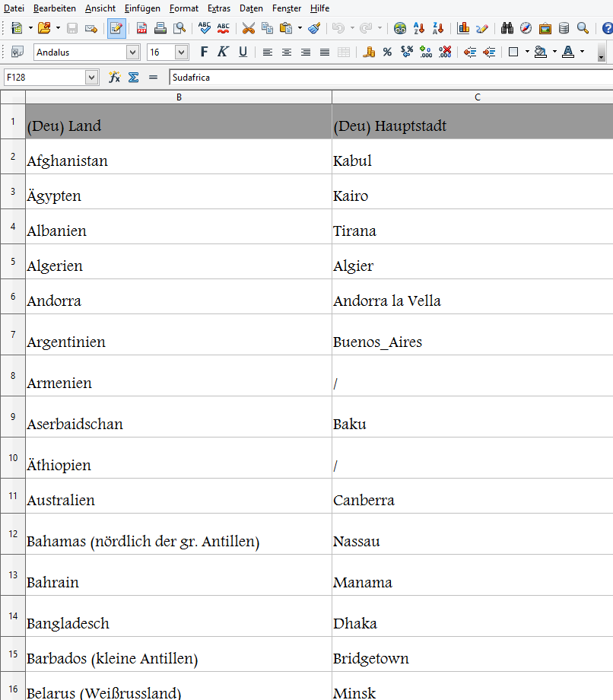Expand Borders dropdown arrow
This screenshot has width=613, height=700.
pyautogui.click(x=527, y=52)
